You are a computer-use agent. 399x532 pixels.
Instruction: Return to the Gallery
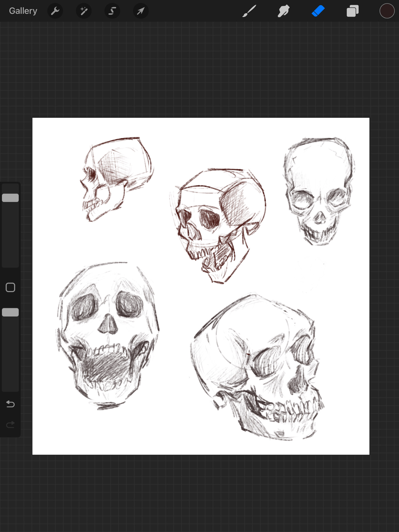click(x=23, y=11)
